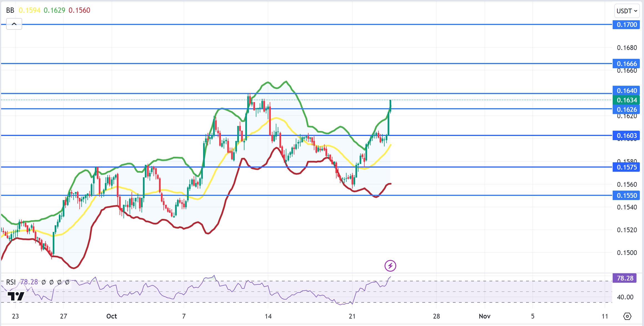Click date 11 on time axis

point(605,316)
